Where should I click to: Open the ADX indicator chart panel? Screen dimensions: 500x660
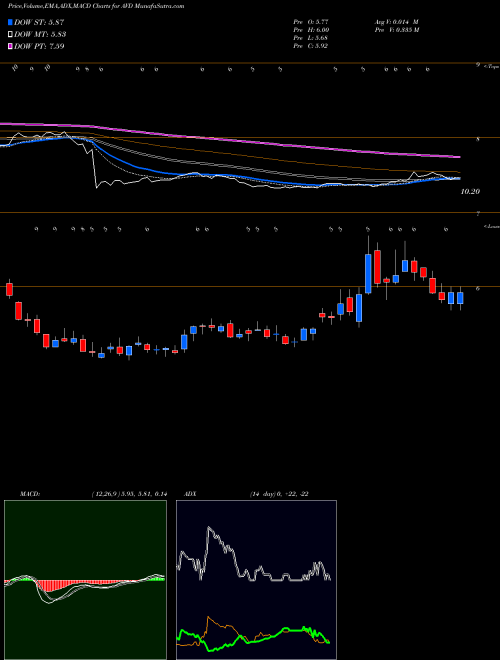click(256, 580)
